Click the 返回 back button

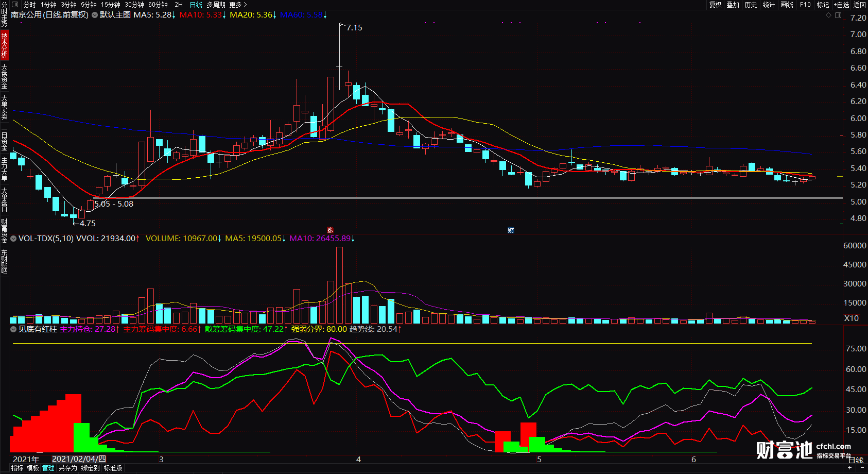point(860,5)
